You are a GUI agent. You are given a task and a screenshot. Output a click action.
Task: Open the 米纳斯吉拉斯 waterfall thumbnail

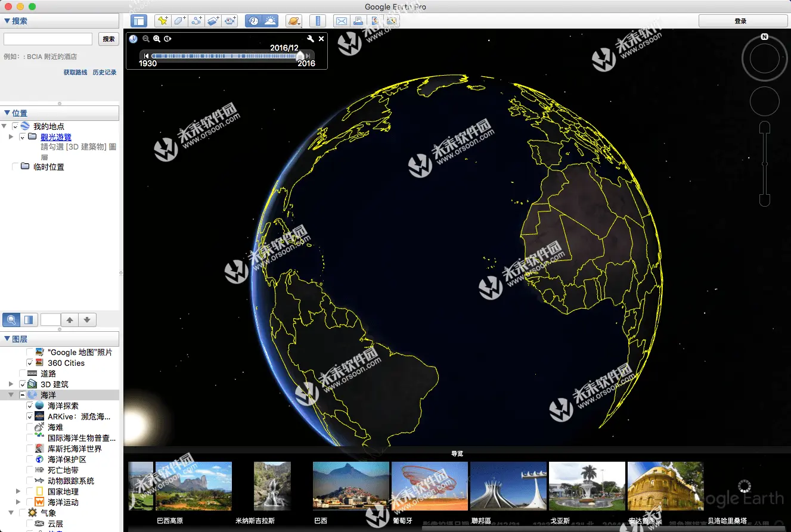[272, 486]
